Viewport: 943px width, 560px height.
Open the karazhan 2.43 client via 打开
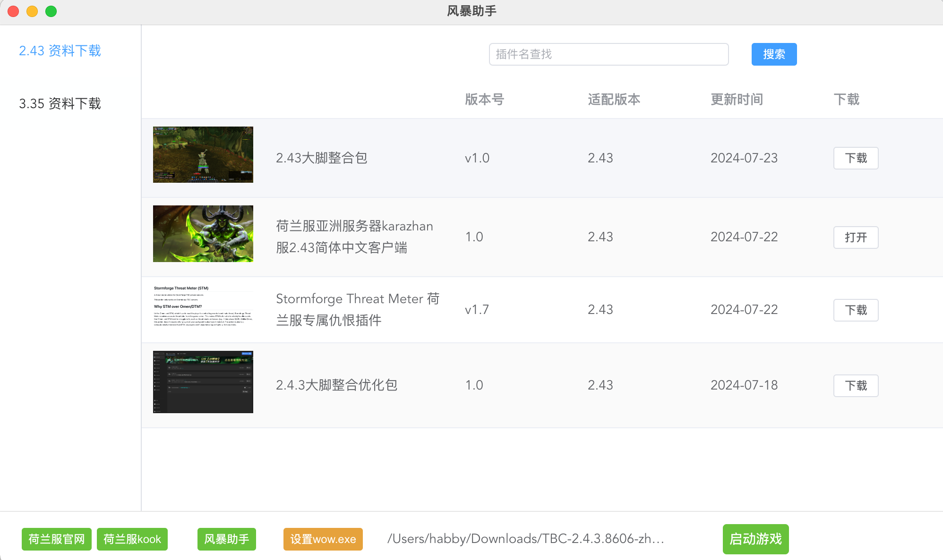[856, 238]
